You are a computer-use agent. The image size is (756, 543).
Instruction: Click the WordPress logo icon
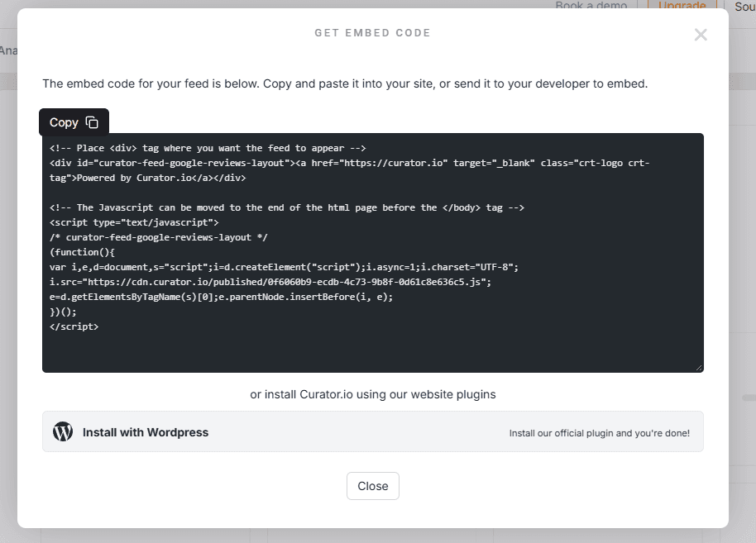point(63,431)
